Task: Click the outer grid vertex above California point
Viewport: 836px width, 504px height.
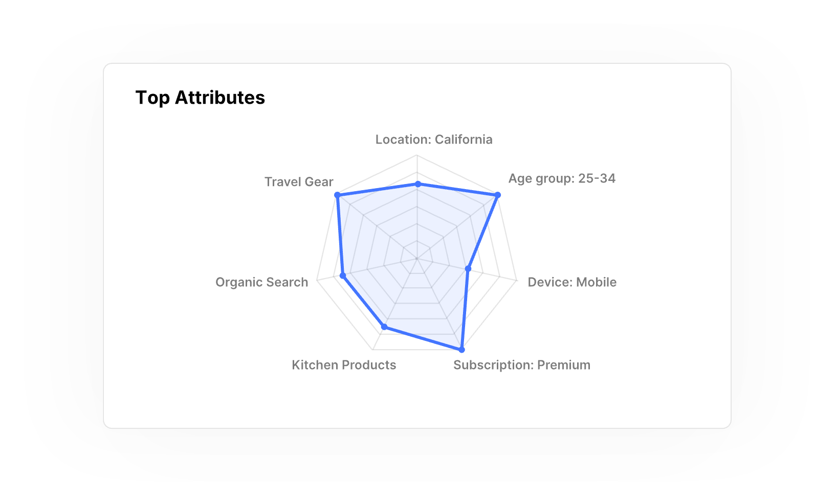Action: point(417,155)
